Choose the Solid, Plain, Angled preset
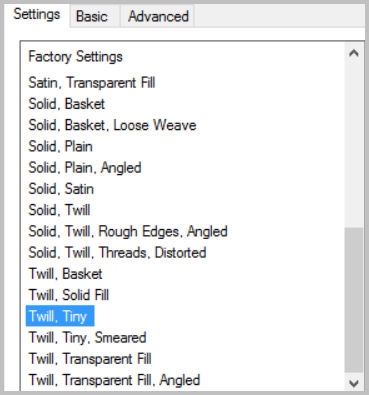Viewport: 369px width, 395px height. click(85, 168)
